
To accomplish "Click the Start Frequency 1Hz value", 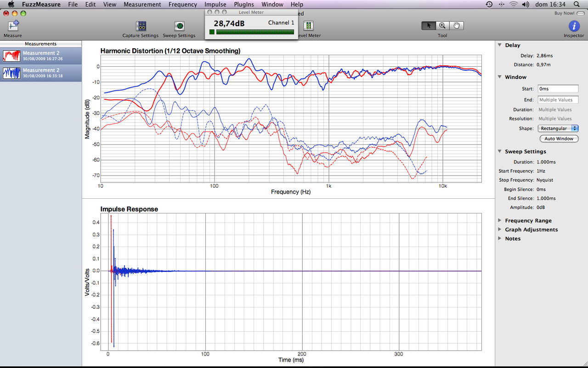I will pos(541,171).
